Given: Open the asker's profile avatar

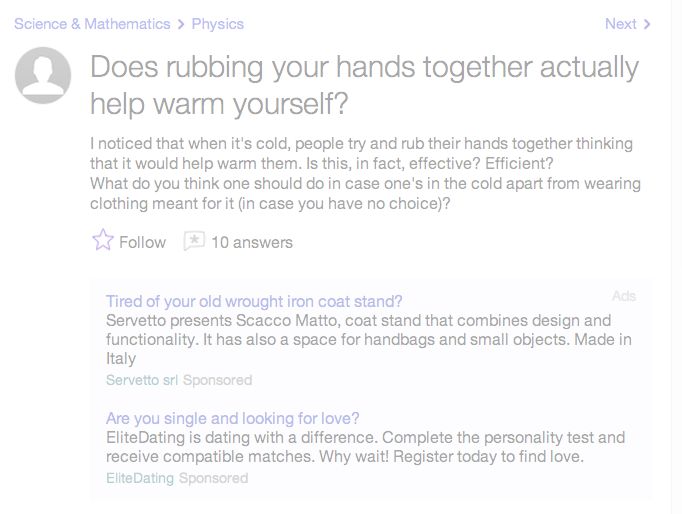Looking at the screenshot, I should pyautogui.click(x=43, y=76).
